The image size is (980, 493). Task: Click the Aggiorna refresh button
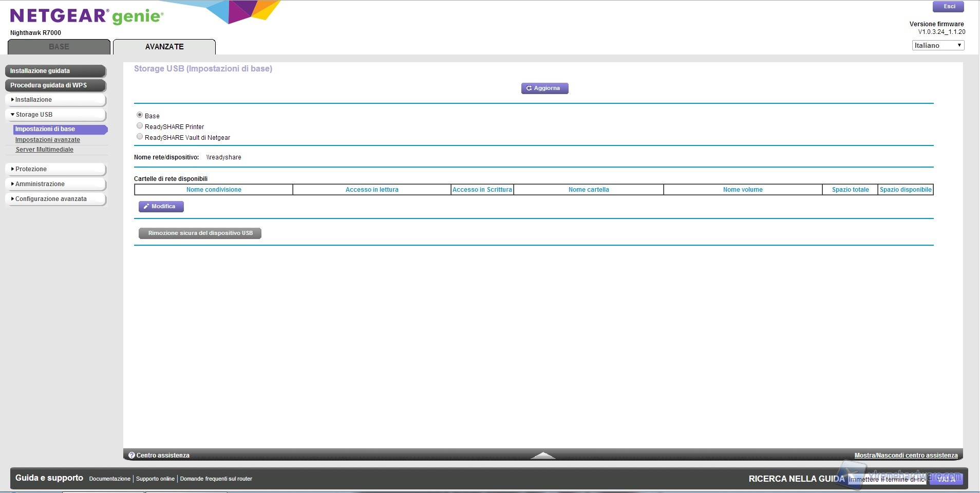544,88
